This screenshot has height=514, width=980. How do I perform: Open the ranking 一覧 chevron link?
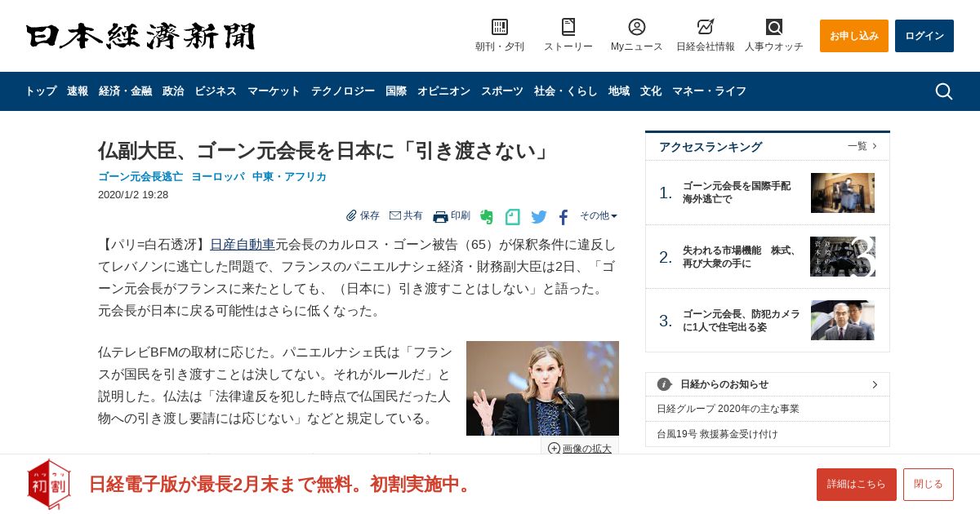point(862,146)
